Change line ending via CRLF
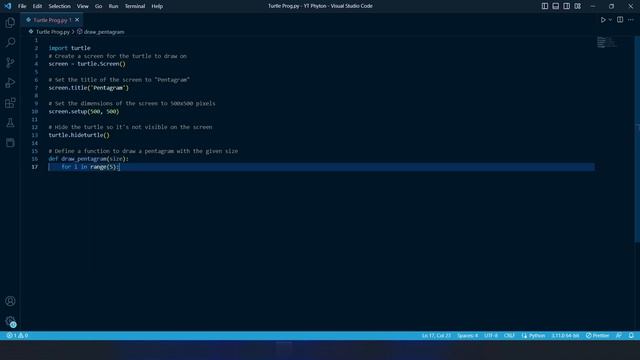 [509, 336]
